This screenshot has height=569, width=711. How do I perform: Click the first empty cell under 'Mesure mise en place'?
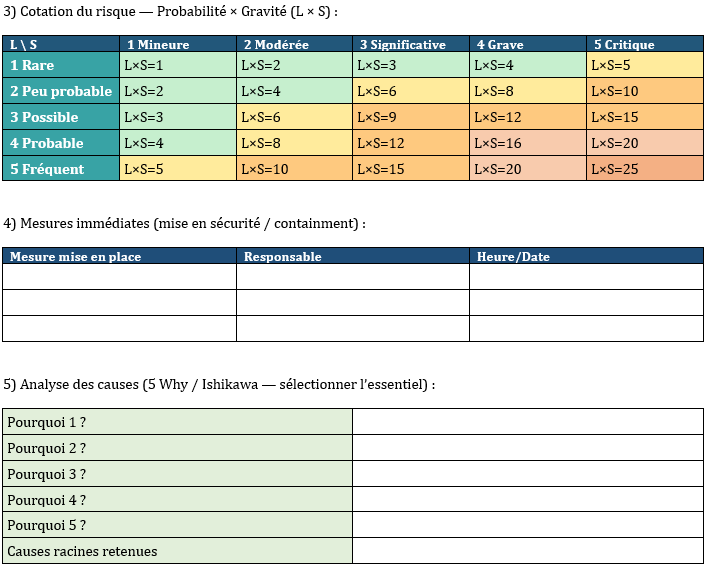(119, 277)
